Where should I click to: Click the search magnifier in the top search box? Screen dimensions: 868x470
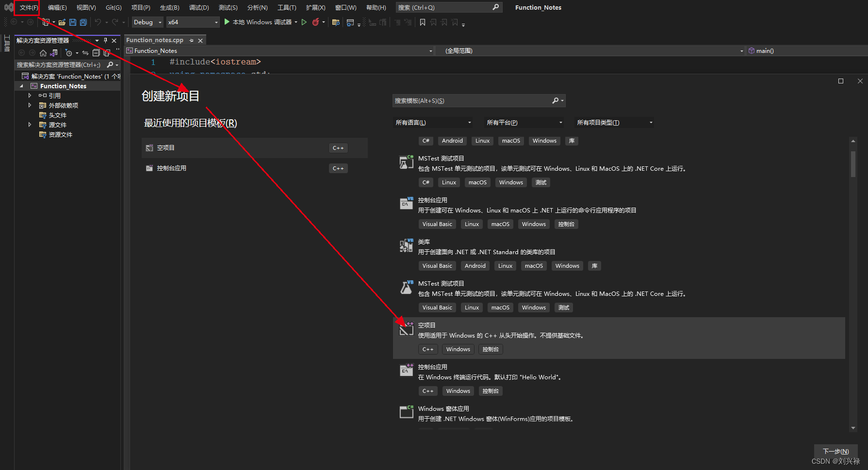click(495, 7)
